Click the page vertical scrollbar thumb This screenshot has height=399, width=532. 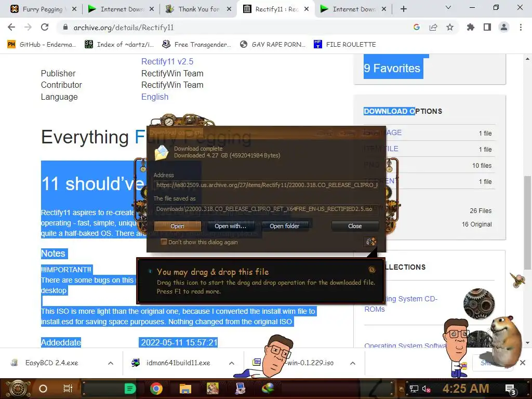pyautogui.click(x=527, y=223)
